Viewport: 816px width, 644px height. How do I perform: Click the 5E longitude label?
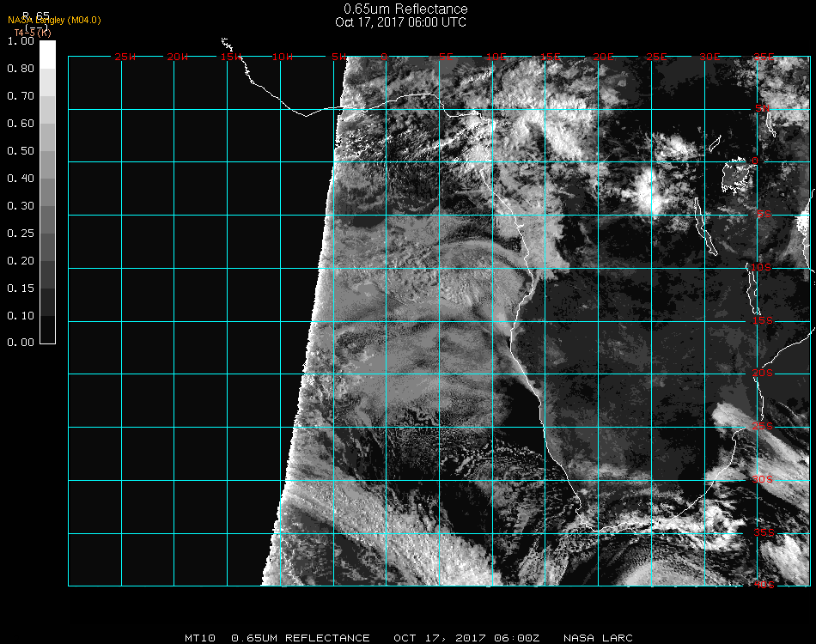[446, 58]
